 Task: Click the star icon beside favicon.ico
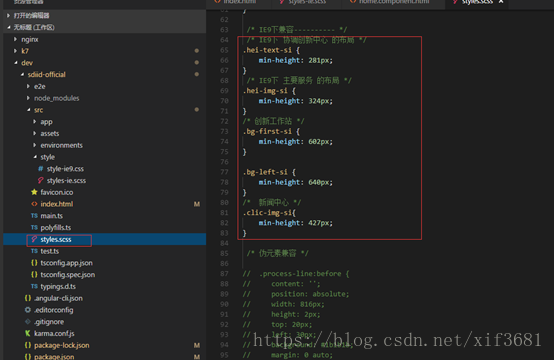coord(34,192)
